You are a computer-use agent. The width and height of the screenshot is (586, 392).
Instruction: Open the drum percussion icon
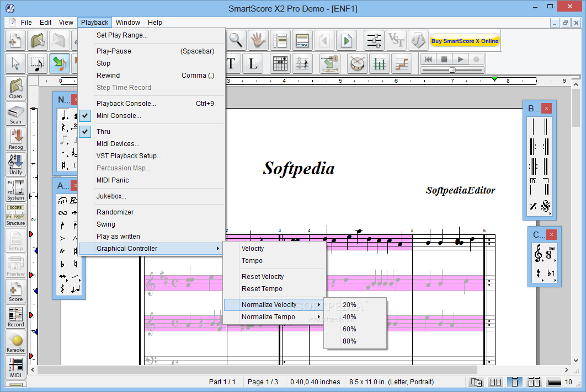(x=358, y=63)
